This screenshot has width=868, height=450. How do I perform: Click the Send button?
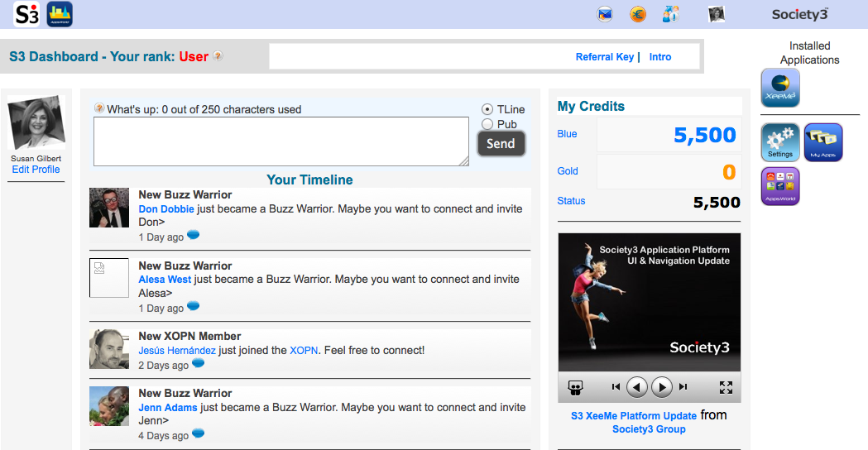pyautogui.click(x=501, y=144)
